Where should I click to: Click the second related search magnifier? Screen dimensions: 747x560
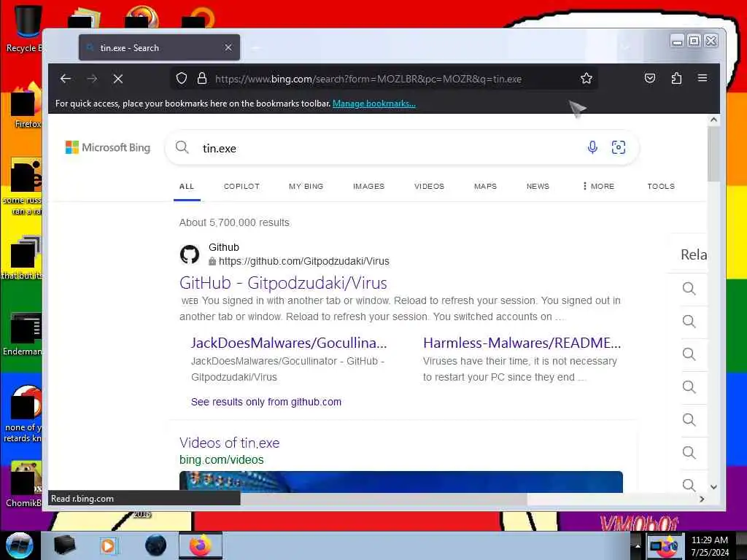[x=689, y=322]
